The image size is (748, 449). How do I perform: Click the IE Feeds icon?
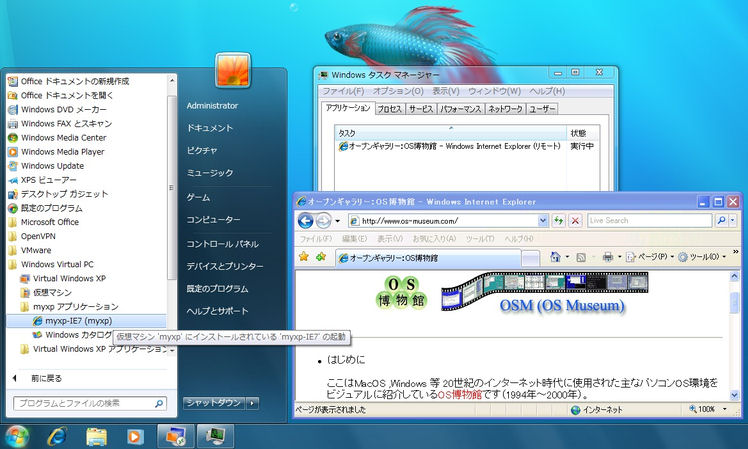(581, 257)
